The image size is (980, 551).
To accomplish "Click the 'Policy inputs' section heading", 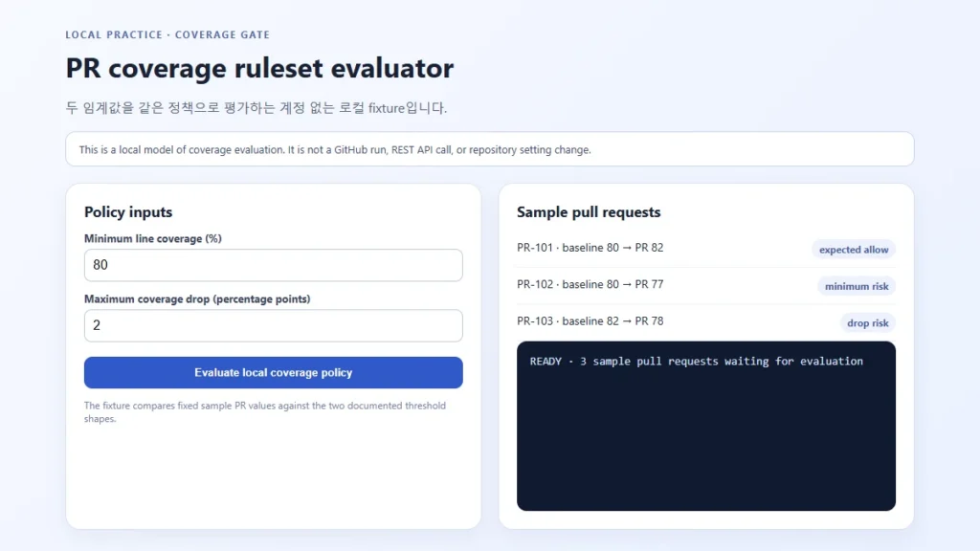I will 128,211.
